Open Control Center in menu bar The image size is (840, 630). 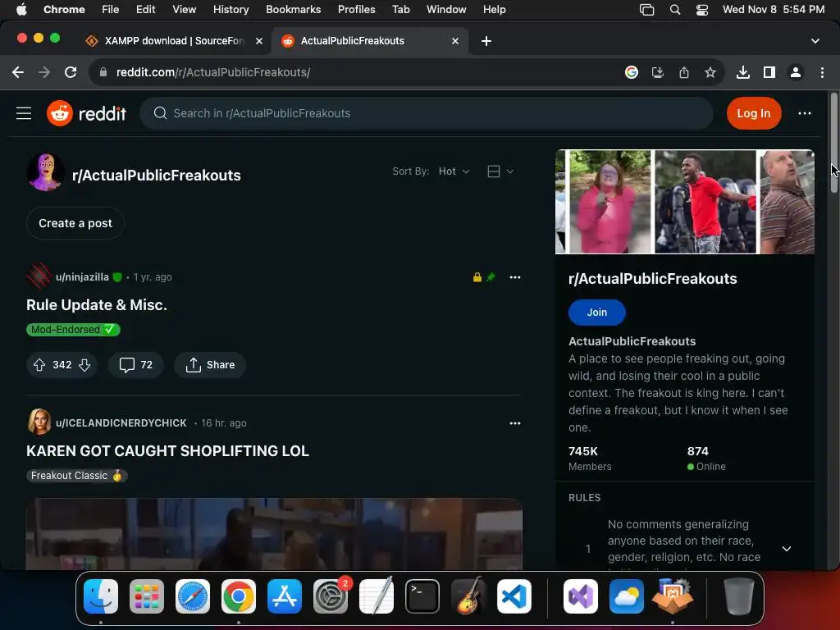[702, 9]
